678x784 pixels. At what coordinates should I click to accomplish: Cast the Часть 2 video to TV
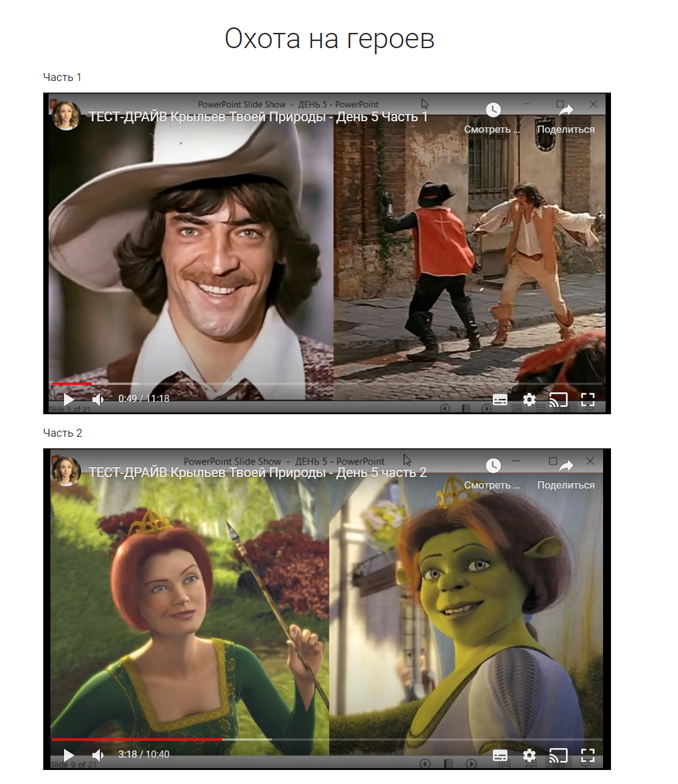tap(559, 755)
